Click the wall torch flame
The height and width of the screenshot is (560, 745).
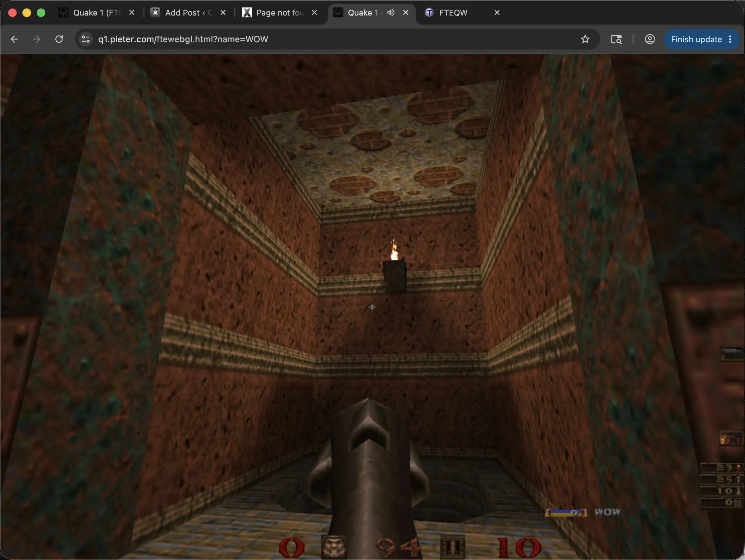point(394,250)
